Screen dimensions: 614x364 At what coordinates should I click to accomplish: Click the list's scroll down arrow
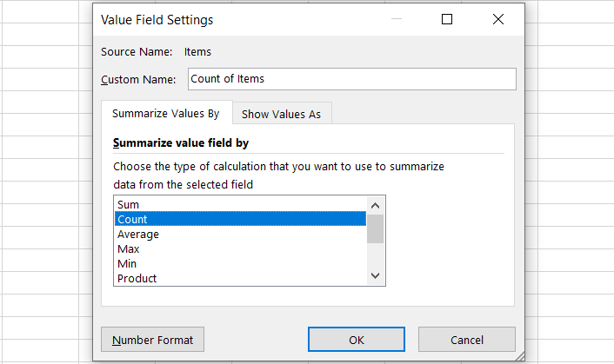376,275
